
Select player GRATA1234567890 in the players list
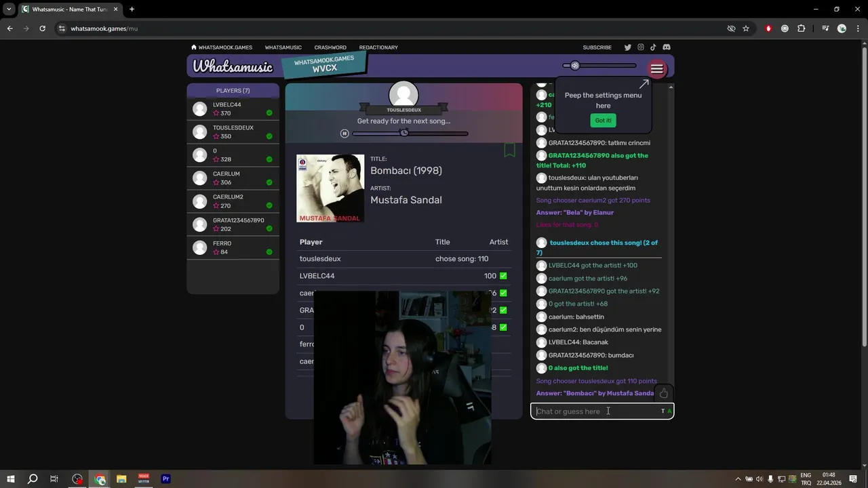pos(233,224)
